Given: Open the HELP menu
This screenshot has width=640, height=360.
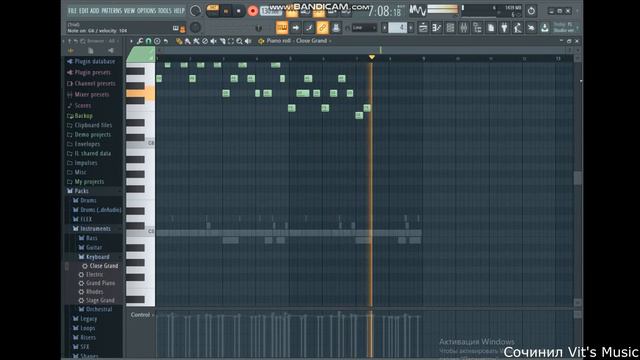Looking at the screenshot, I should click(x=179, y=11).
